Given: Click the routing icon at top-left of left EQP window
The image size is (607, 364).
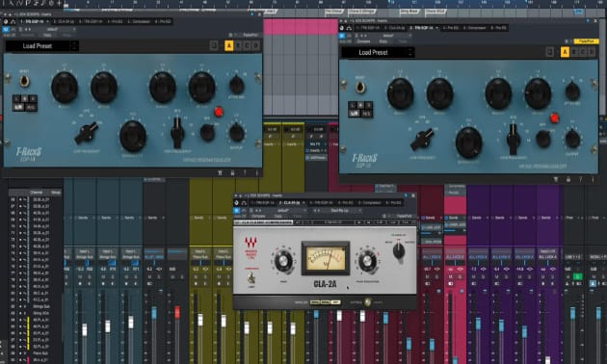Looking at the screenshot, I should point(13,21).
